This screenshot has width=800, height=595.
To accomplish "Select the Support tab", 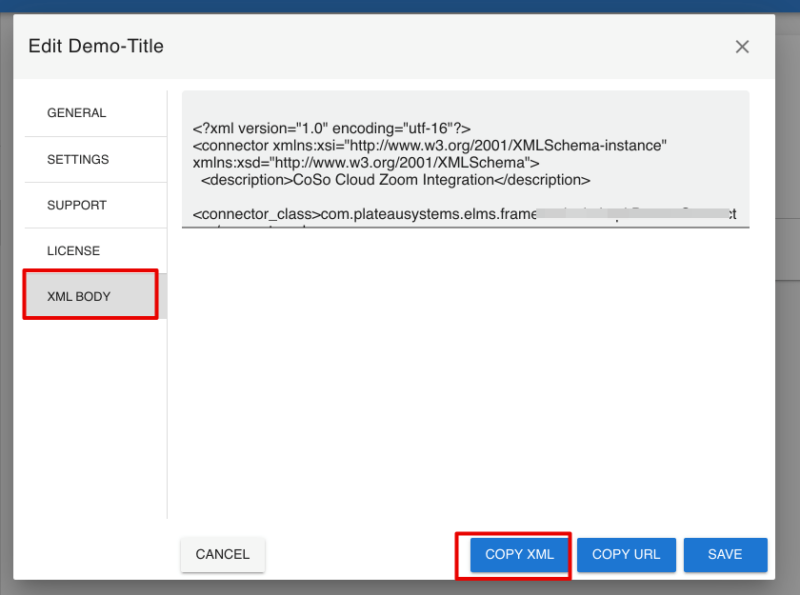I will tap(77, 205).
